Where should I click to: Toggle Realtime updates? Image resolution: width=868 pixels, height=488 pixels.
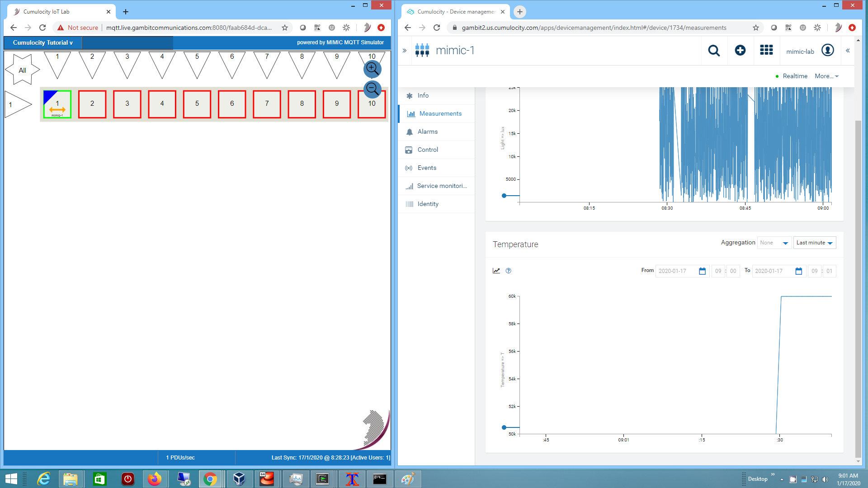pos(791,76)
